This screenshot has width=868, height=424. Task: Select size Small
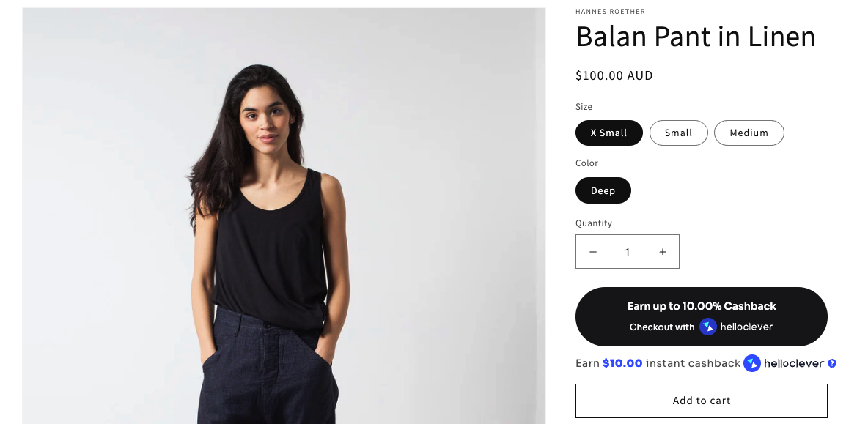(x=679, y=133)
